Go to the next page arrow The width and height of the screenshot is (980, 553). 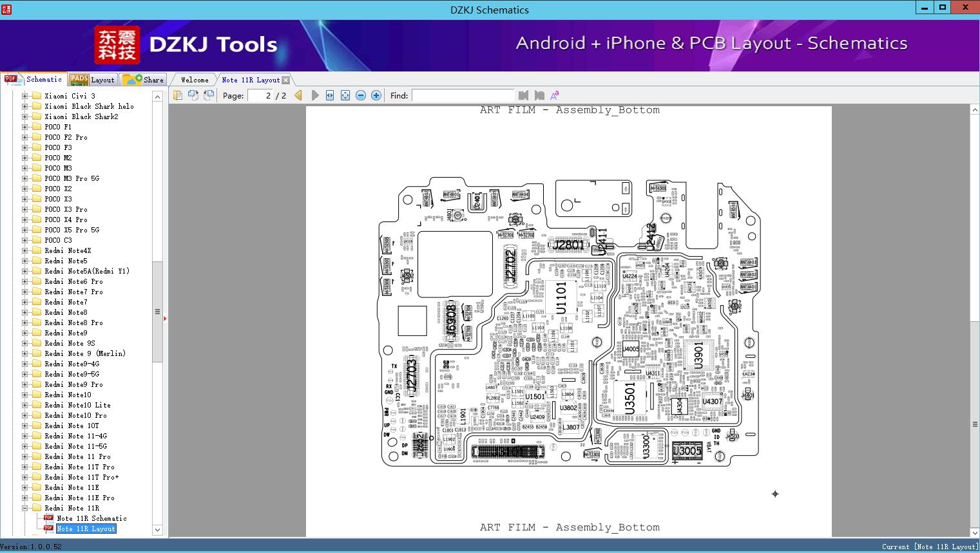314,95
